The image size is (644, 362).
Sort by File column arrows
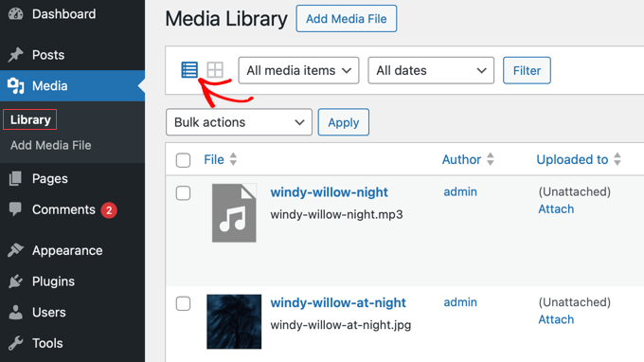pyautogui.click(x=233, y=159)
